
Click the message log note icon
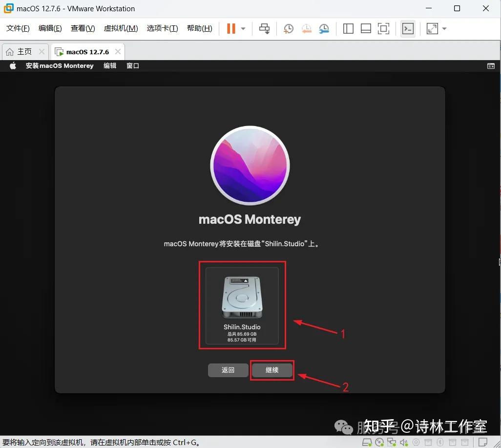click(x=482, y=442)
